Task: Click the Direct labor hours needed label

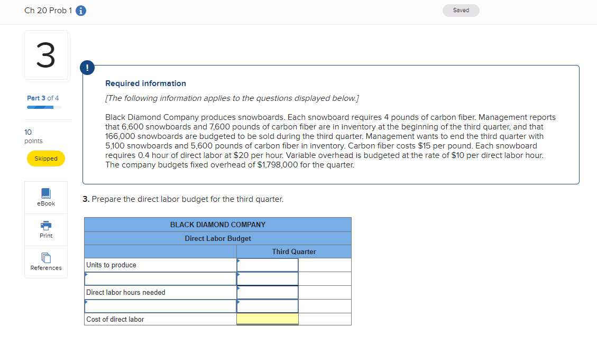Action: click(x=126, y=293)
